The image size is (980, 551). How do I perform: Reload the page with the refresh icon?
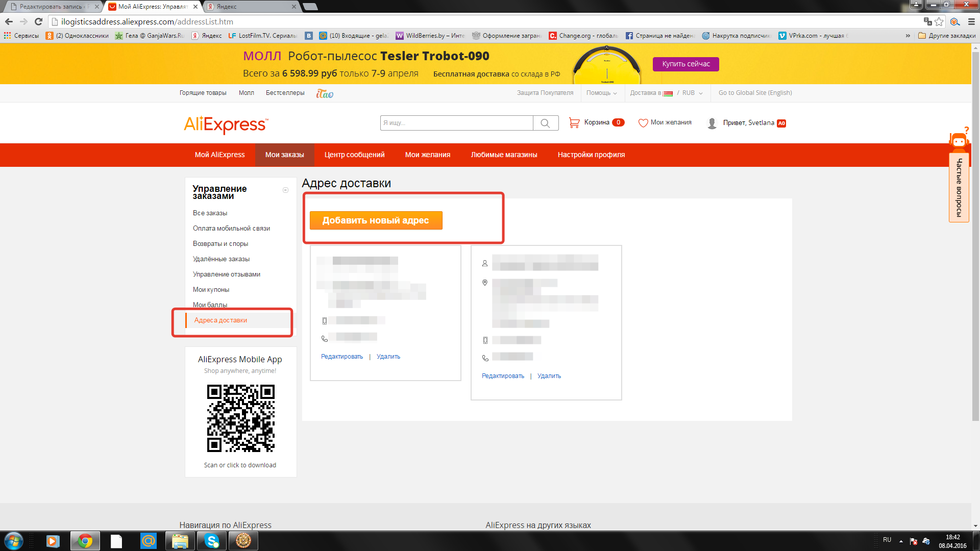(x=38, y=21)
